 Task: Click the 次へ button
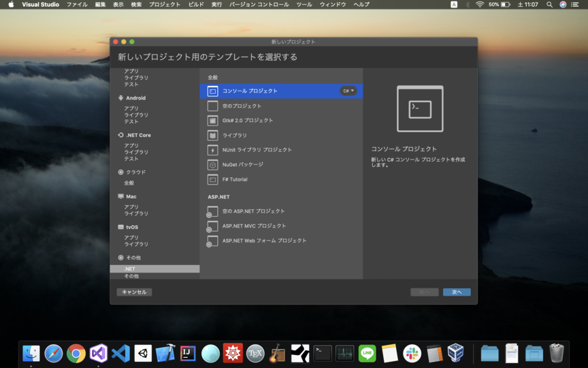457,292
